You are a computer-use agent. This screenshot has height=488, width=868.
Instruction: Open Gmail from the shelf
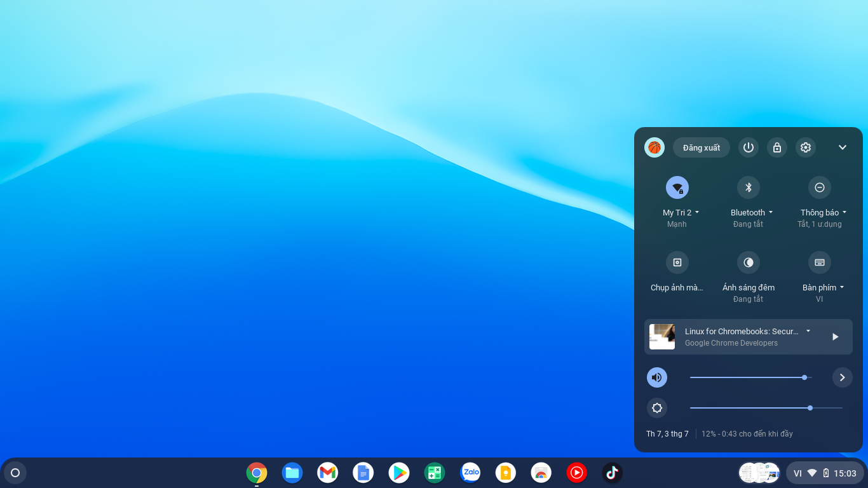click(x=328, y=473)
